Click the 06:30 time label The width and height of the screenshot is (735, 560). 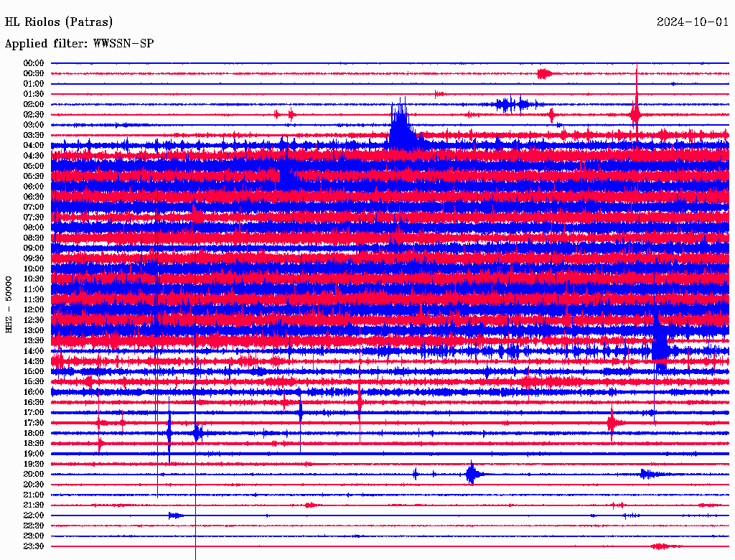coord(34,197)
